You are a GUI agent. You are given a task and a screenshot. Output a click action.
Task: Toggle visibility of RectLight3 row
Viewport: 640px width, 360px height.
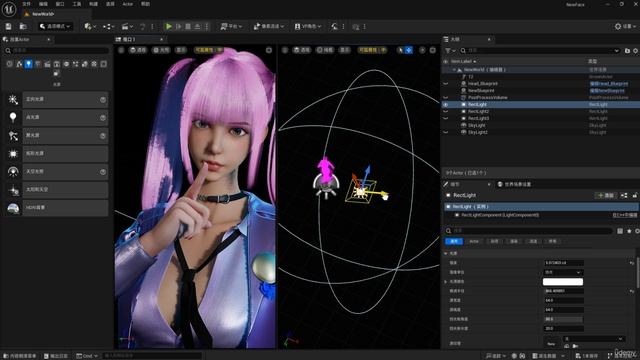point(446,118)
